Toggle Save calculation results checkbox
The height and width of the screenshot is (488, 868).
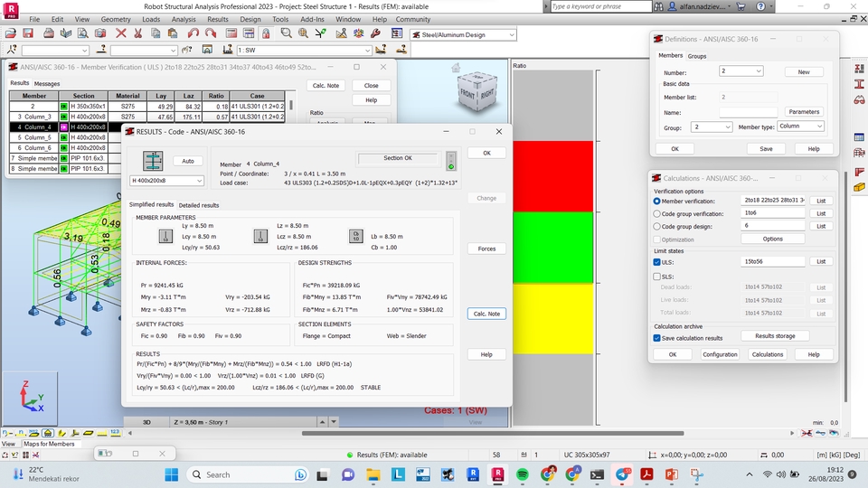[x=657, y=338]
